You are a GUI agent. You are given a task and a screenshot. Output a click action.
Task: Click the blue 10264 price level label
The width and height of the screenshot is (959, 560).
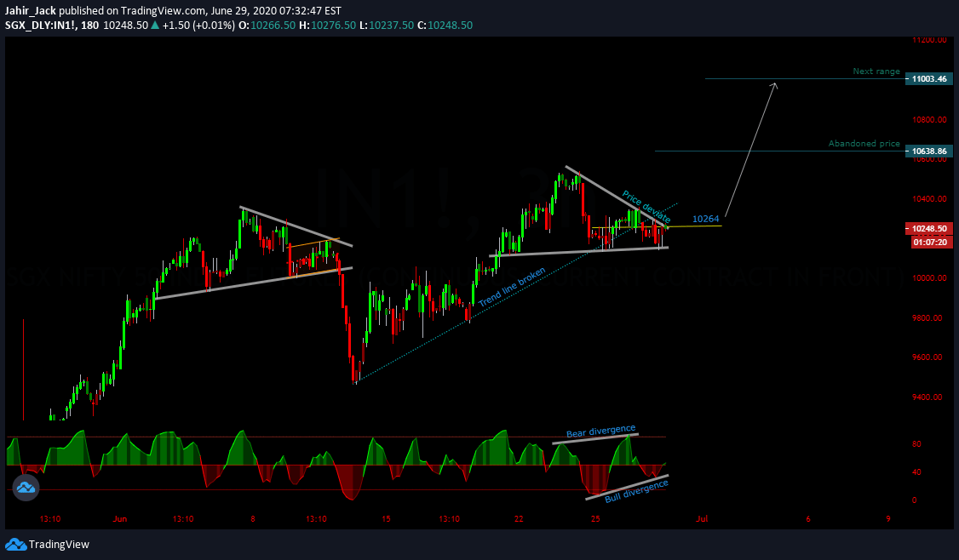coord(707,219)
